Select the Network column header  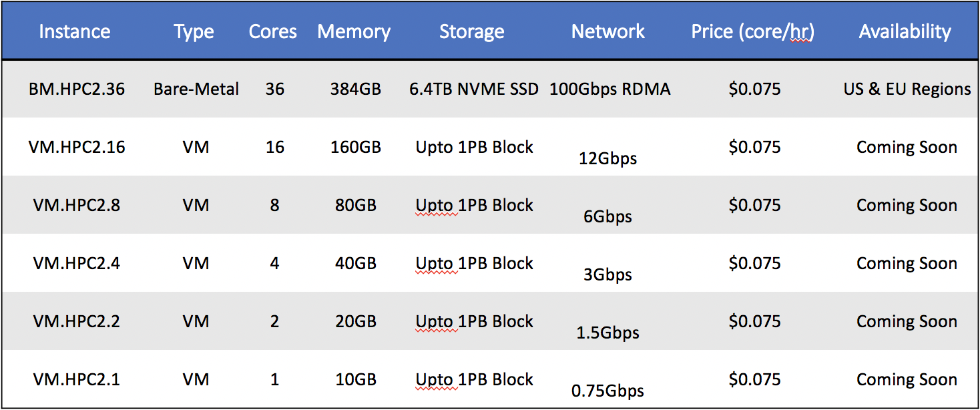click(608, 31)
